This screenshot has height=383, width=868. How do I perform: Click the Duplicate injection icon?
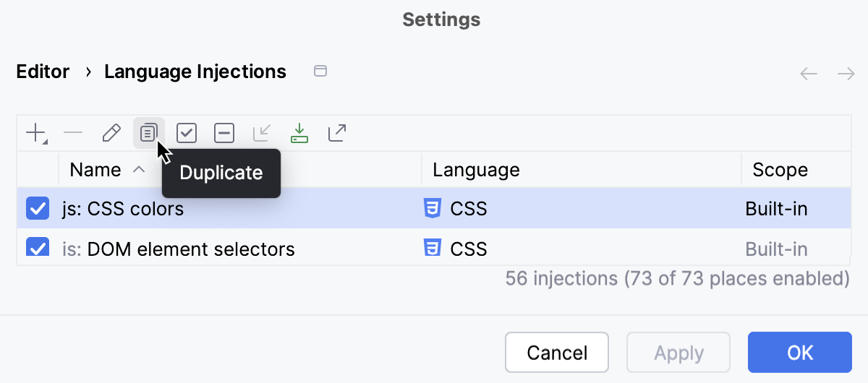click(x=148, y=133)
